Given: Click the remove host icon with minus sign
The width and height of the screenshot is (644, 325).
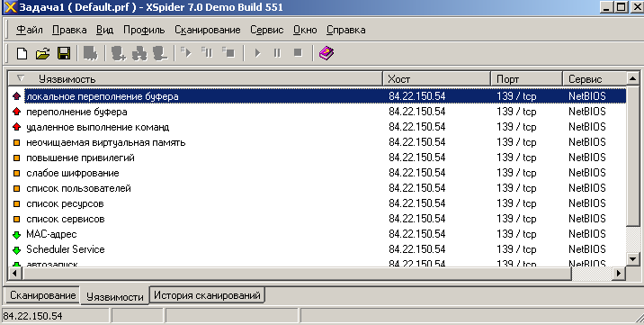Looking at the screenshot, I should 160,53.
